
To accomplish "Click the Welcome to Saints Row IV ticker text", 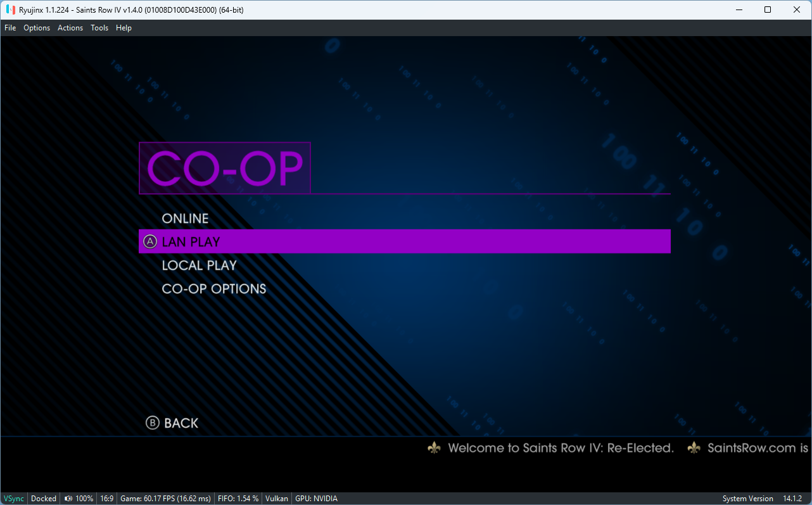I will coord(561,448).
